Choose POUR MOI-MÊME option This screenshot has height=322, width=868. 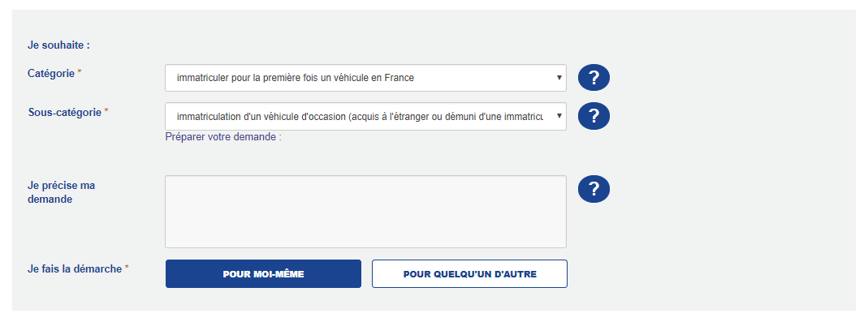(263, 274)
